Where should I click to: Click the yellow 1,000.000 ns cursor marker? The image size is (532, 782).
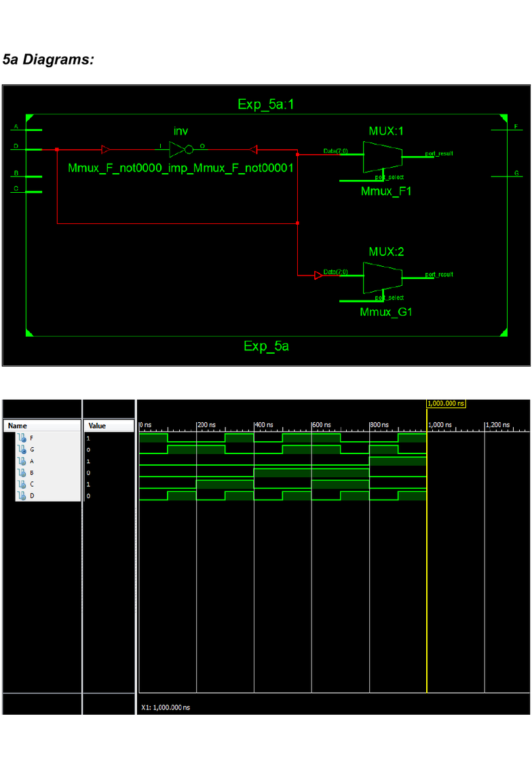446,403
